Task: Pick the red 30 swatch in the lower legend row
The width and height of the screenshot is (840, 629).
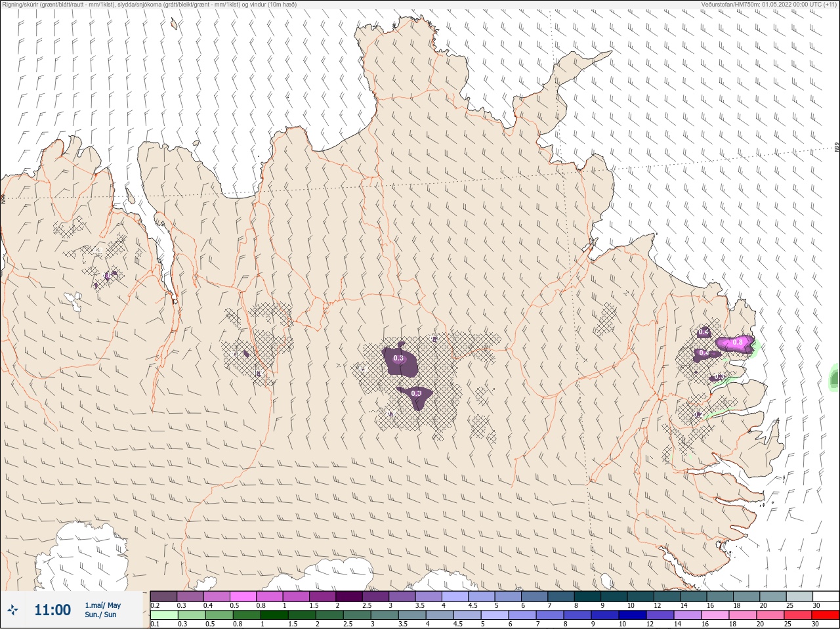Action: click(x=826, y=615)
